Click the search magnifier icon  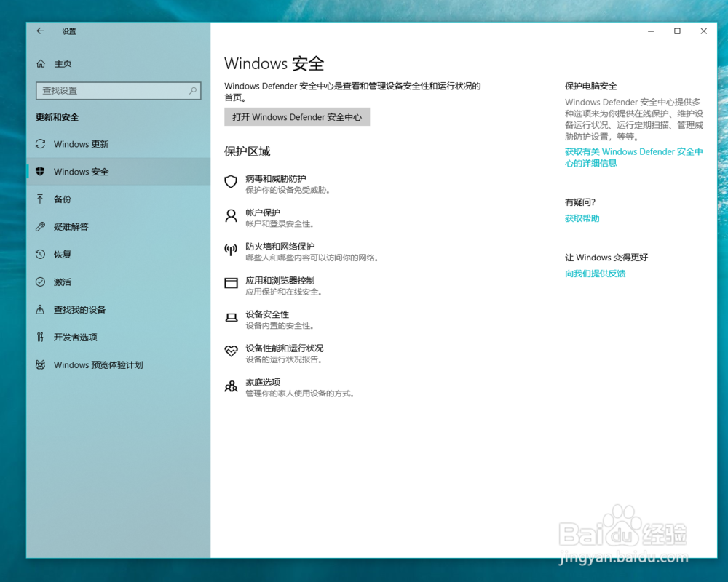(193, 90)
